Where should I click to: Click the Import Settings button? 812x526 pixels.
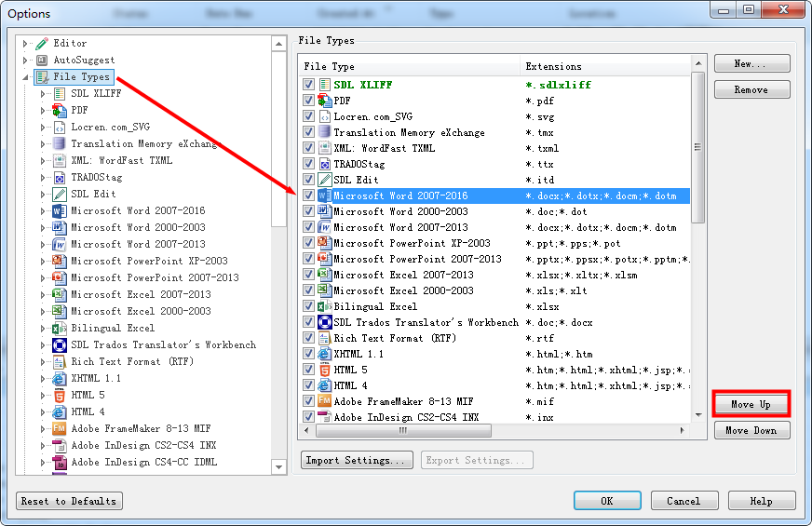coord(358,460)
